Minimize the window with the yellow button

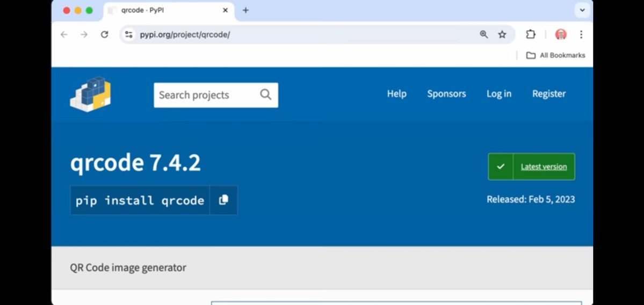78,11
